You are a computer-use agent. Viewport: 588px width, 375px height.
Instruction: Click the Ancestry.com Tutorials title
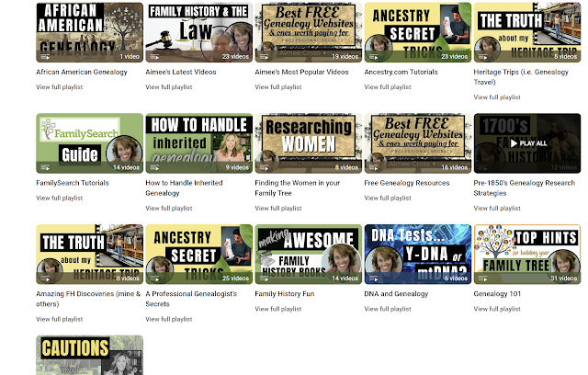pos(401,72)
